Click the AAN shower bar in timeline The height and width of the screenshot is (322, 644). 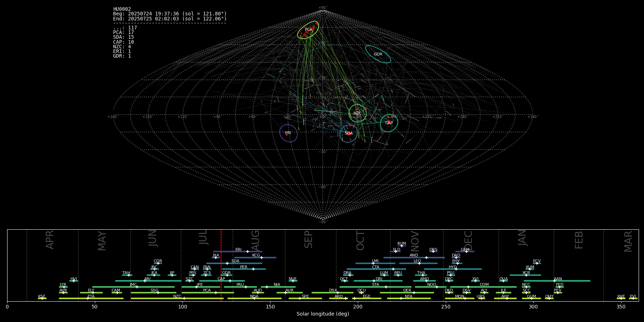(557, 281)
